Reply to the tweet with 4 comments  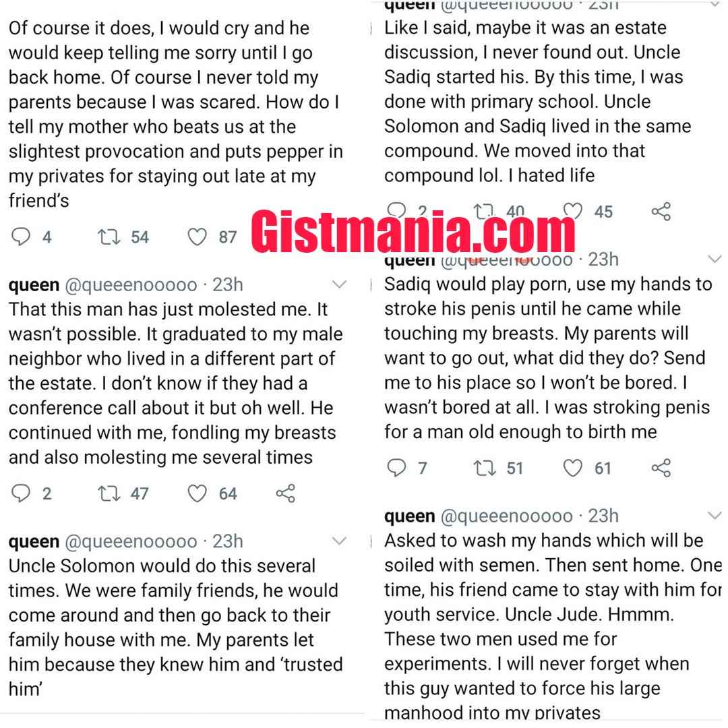tap(21, 237)
